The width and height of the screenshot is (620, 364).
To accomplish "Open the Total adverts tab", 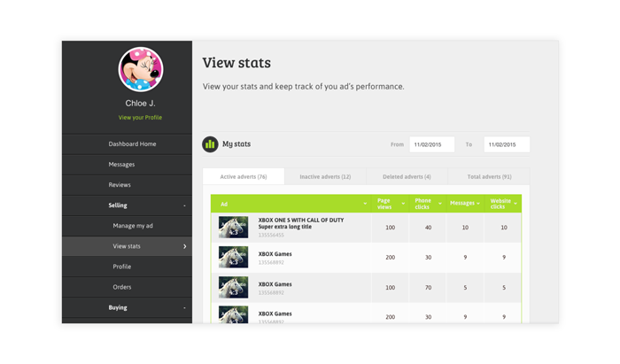I will (x=489, y=176).
